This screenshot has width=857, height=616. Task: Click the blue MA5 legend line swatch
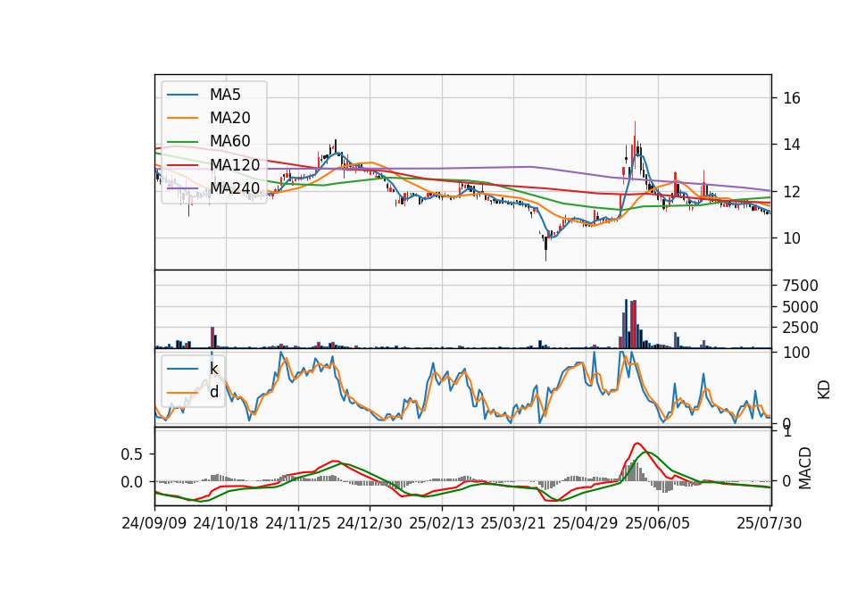(182, 96)
